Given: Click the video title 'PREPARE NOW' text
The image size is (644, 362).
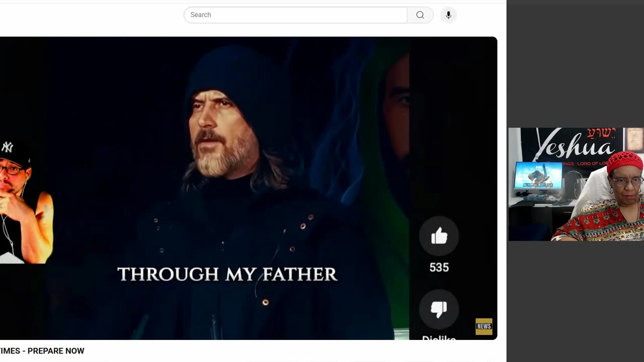Looking at the screenshot, I should (x=56, y=351).
